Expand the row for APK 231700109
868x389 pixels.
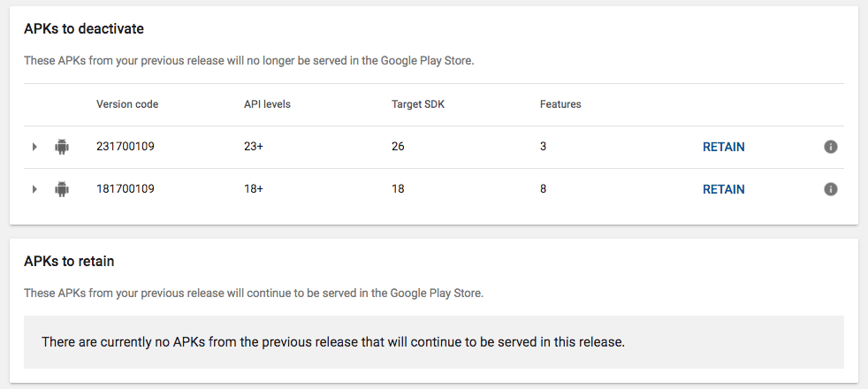click(x=34, y=147)
